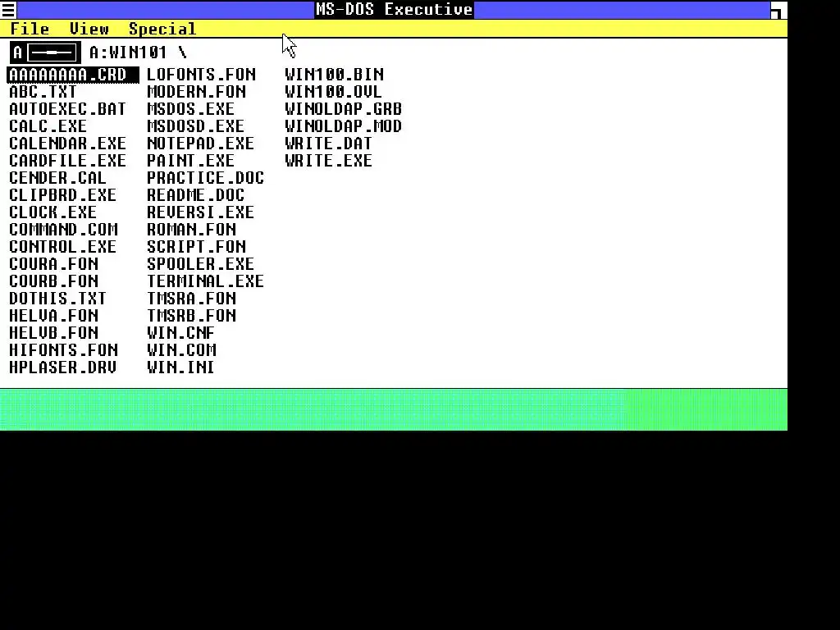Select CENDER.CAL
Image resolution: width=840 pixels, height=630 pixels.
click(58, 177)
